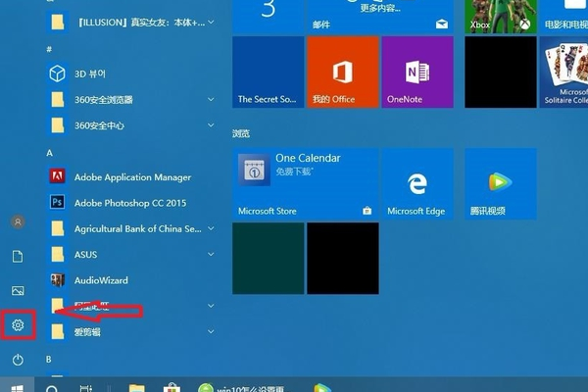588x392 pixels.
Task: Expand the 爱剪辑 folder chevron
Action: click(x=211, y=331)
